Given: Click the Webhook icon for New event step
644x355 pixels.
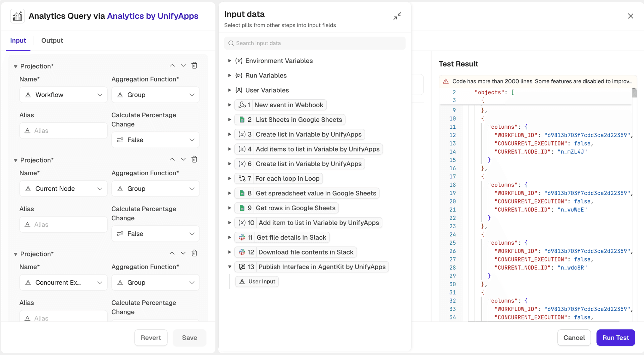Looking at the screenshot, I should coord(242,105).
